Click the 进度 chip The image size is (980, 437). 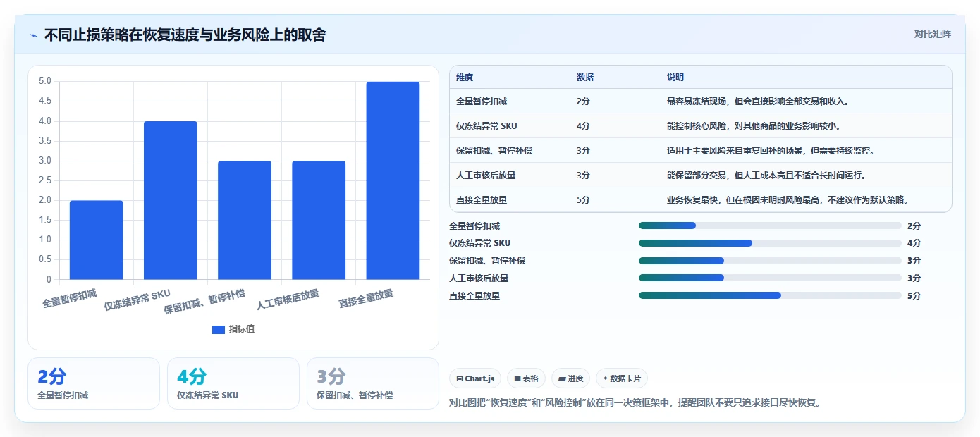pos(570,378)
